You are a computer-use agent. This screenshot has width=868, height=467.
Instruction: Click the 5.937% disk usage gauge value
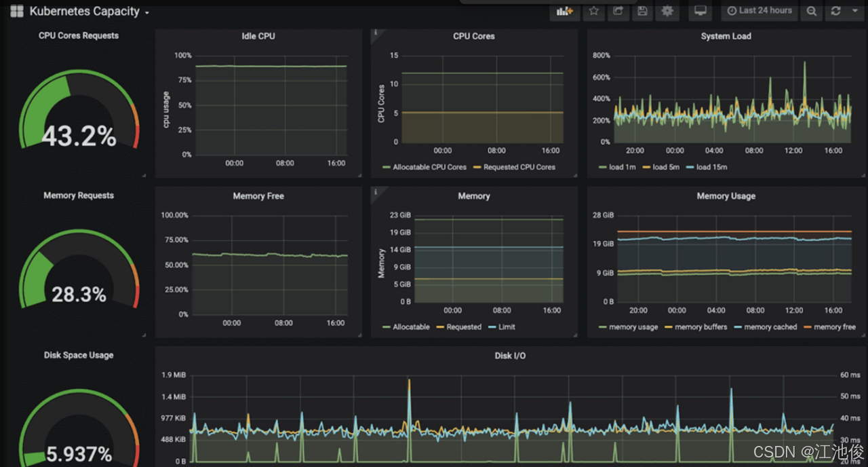click(79, 453)
